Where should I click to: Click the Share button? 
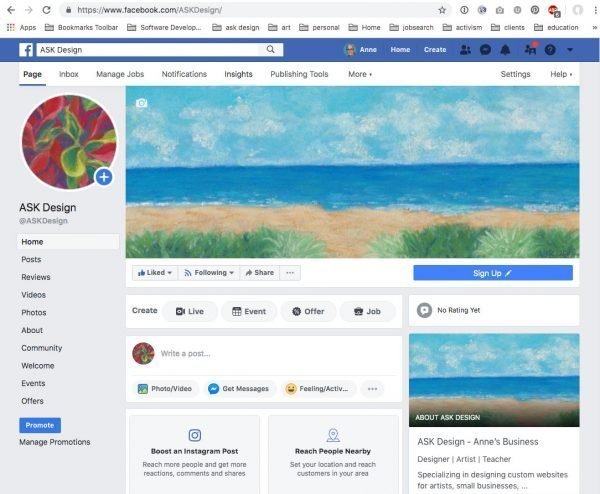pos(259,273)
